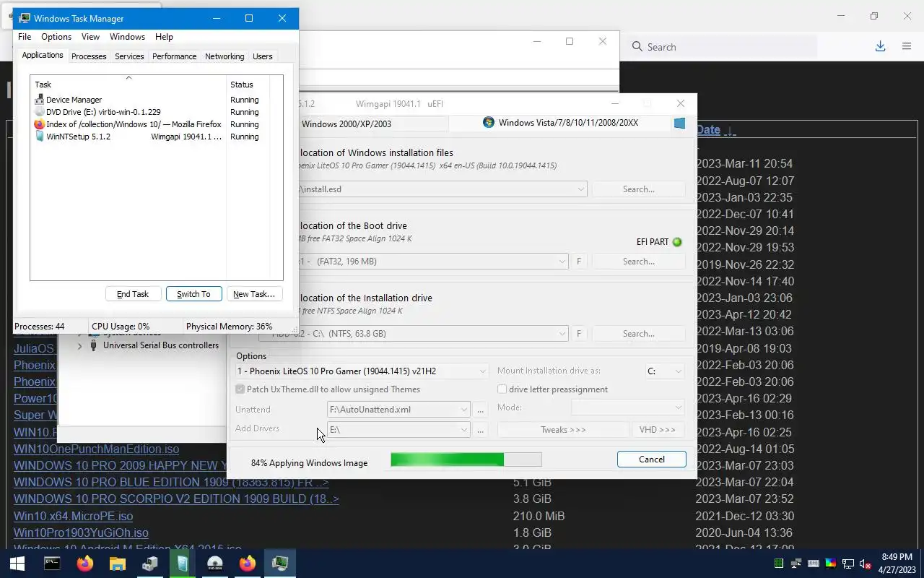Click the green EFI PART status light
This screenshot has height=578, width=924.
(x=677, y=242)
